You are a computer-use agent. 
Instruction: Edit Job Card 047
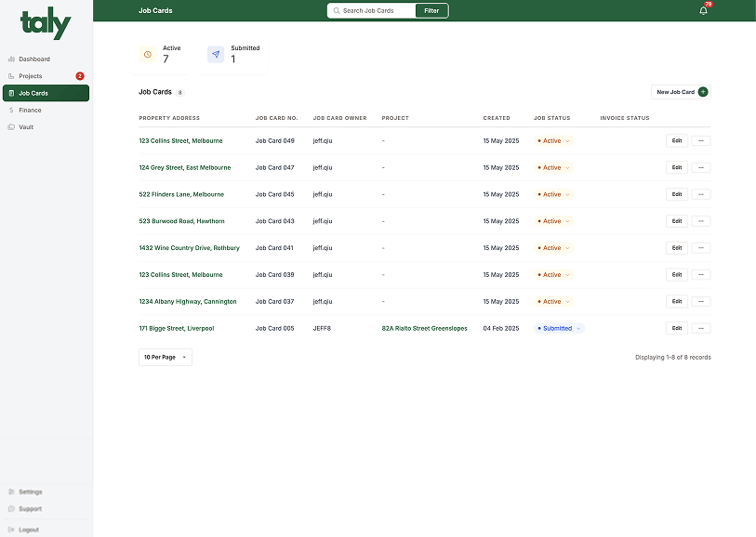tap(676, 167)
